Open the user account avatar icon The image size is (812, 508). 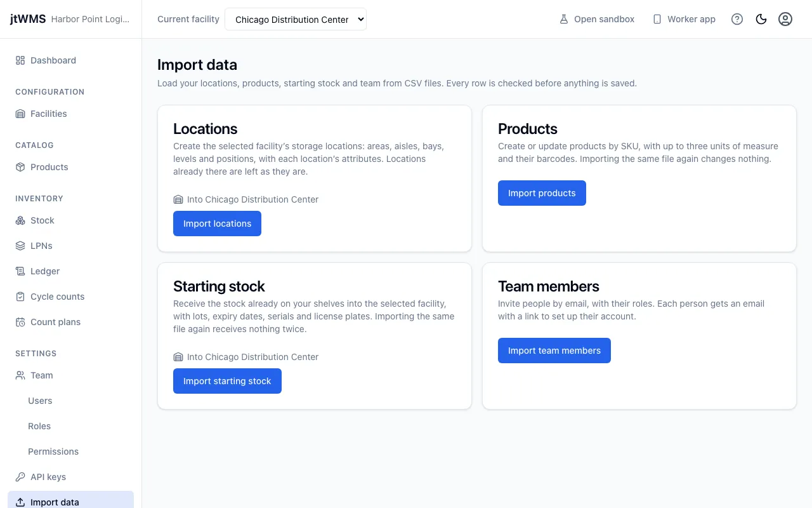pyautogui.click(x=785, y=19)
